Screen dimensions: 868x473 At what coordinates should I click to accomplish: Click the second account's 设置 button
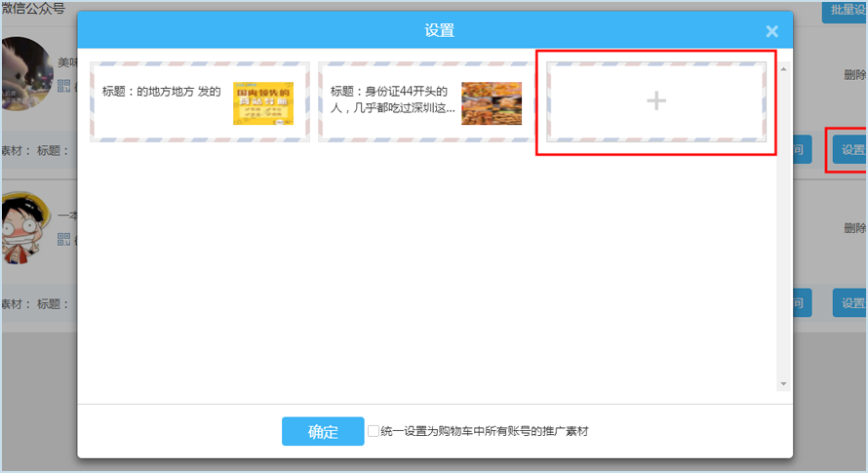850,303
